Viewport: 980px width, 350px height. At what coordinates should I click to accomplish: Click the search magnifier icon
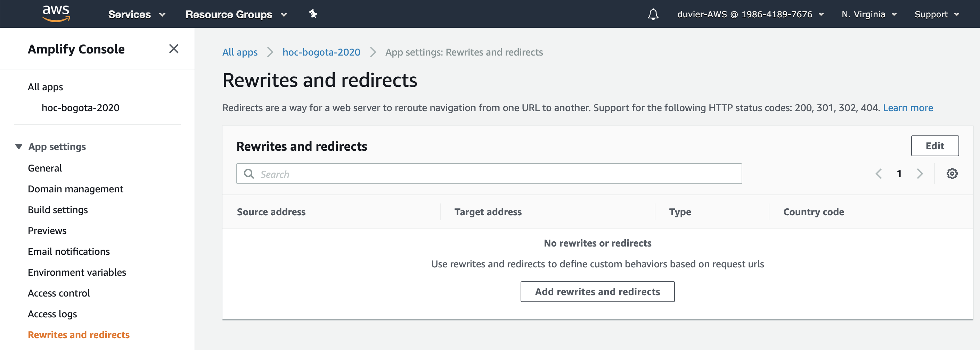[249, 174]
